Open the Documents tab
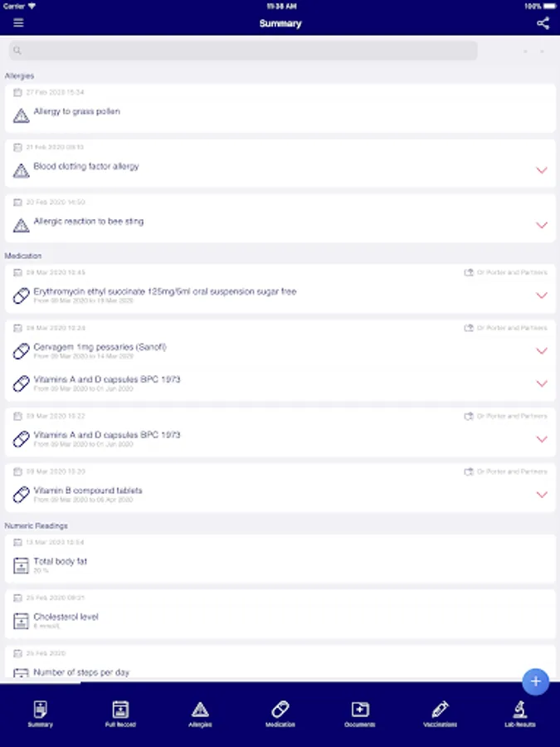Image resolution: width=560 pixels, height=747 pixels. [x=360, y=713]
